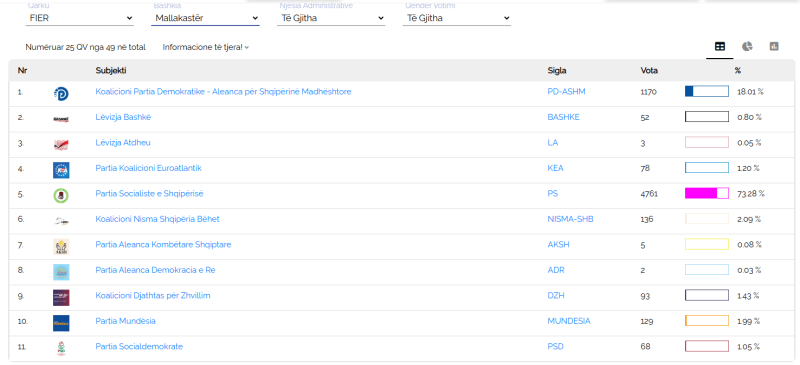Open the Njesia Administrative dropdown
The height and width of the screenshot is (365, 800).
click(x=331, y=18)
